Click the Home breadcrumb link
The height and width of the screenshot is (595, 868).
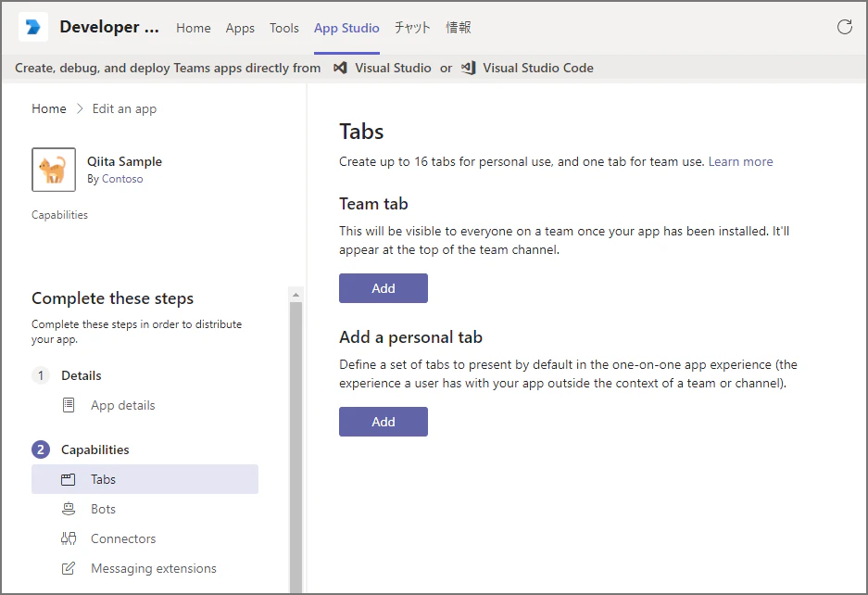[x=49, y=108]
